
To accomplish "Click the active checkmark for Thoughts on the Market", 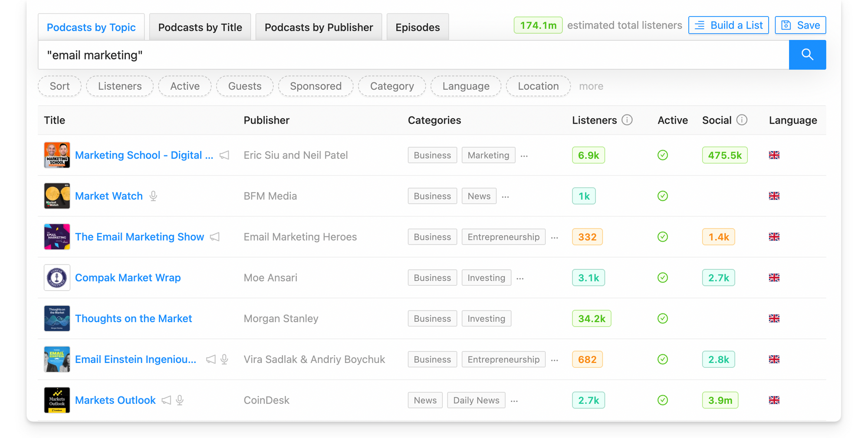I will click(662, 319).
